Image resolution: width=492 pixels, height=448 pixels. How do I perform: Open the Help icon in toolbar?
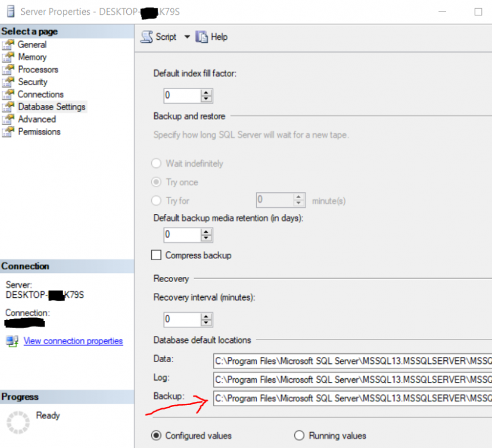[x=202, y=37]
